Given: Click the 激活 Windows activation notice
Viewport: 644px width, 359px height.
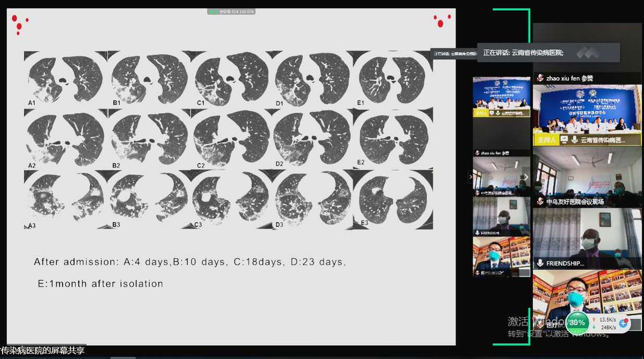Looking at the screenshot, I should [558, 327].
